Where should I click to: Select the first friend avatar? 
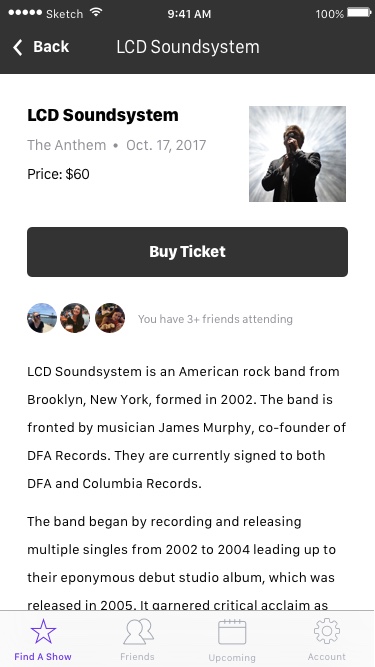pyautogui.click(x=42, y=318)
